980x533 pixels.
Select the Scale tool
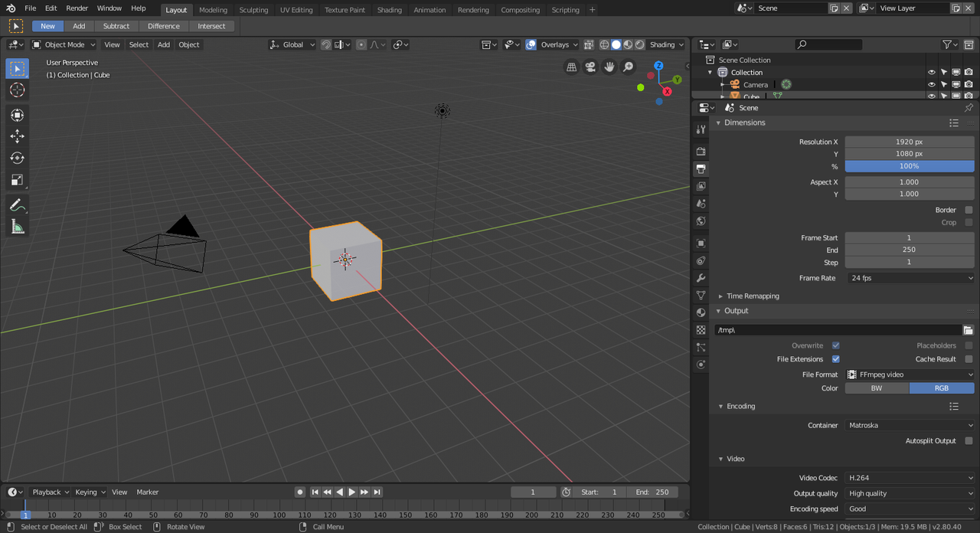click(x=17, y=180)
